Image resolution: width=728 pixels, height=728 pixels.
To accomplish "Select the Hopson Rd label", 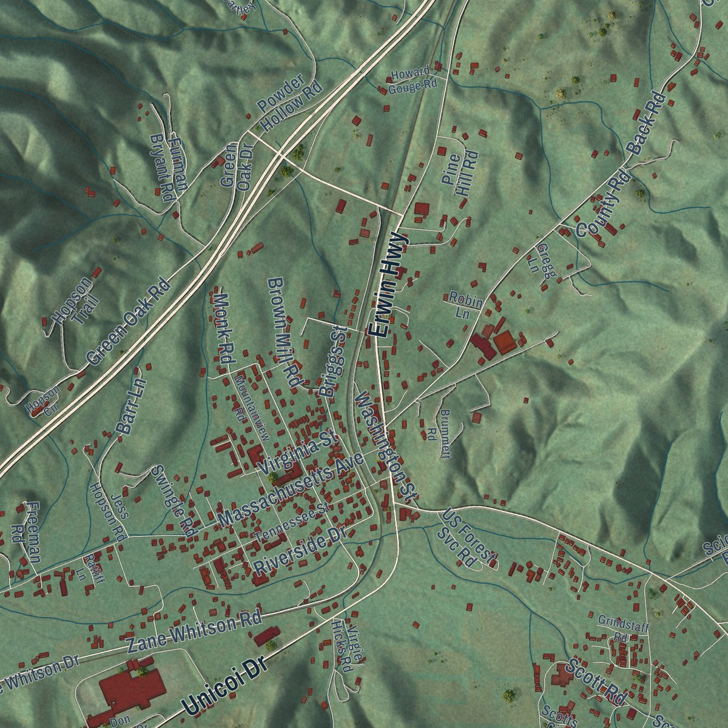I will (x=107, y=511).
